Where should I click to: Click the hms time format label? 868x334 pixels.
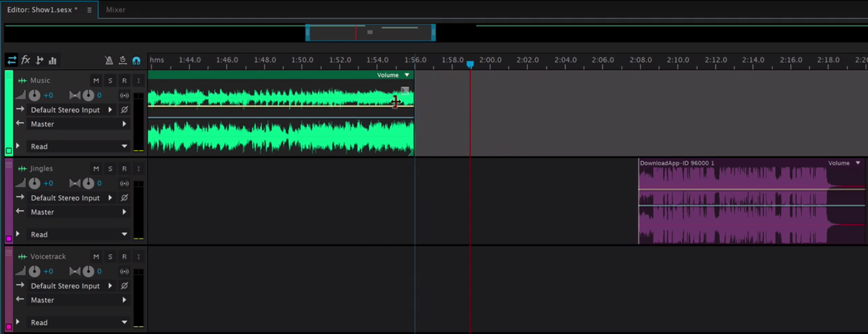pos(157,60)
